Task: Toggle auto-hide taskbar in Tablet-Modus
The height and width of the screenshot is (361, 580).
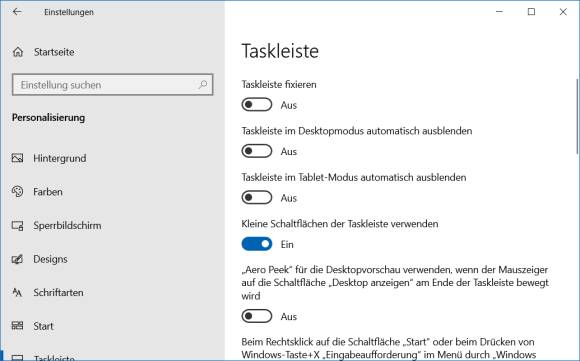Action: pyautogui.click(x=257, y=198)
